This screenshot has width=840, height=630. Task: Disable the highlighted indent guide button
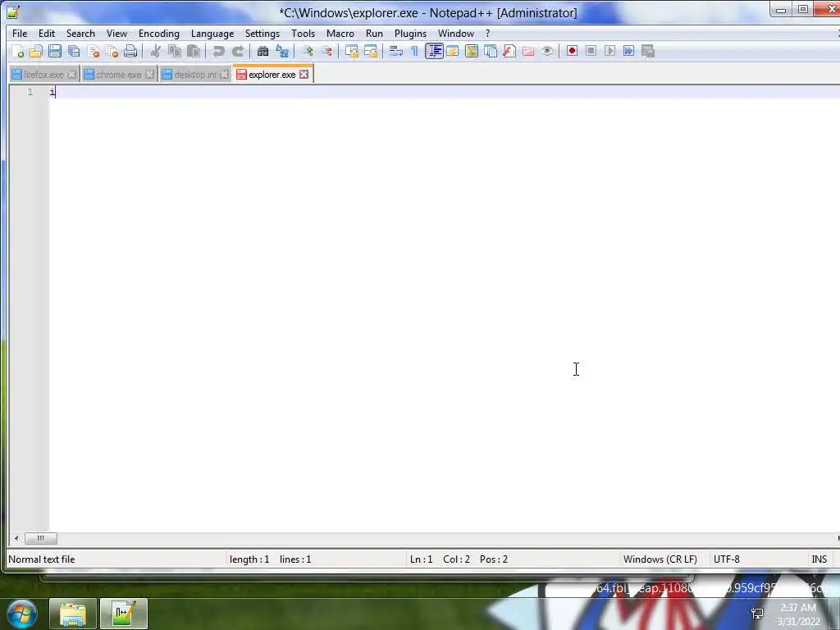434,52
